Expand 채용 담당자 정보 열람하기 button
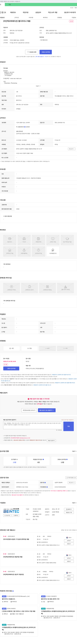 pos(47,410)
